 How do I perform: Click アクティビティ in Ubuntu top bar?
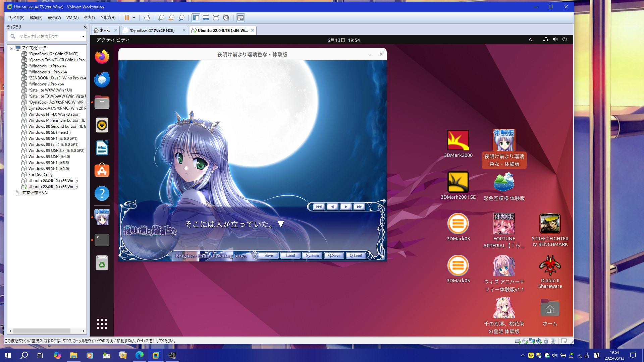pyautogui.click(x=113, y=40)
